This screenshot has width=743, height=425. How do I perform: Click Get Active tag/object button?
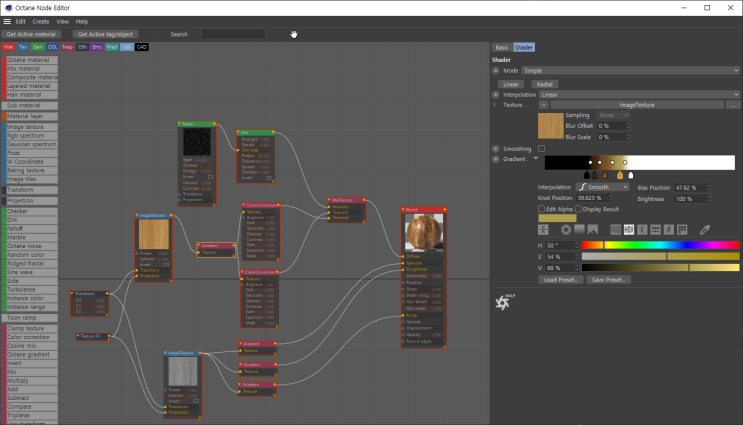(x=105, y=34)
